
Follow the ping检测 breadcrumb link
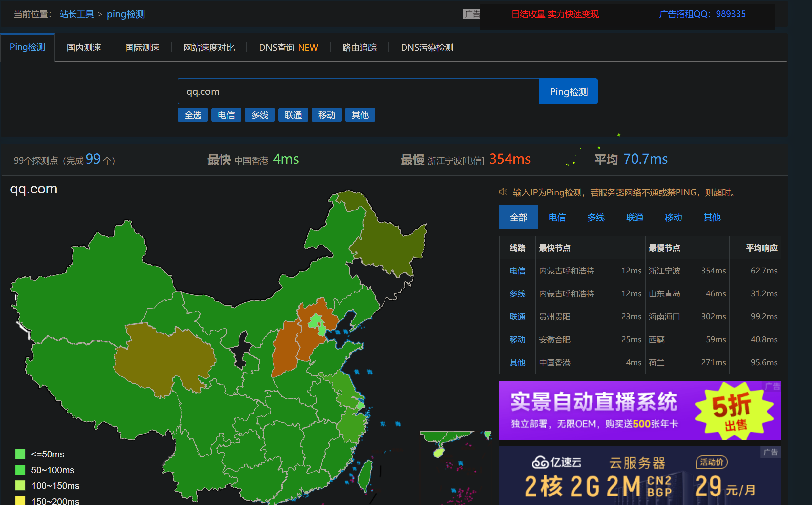126,14
